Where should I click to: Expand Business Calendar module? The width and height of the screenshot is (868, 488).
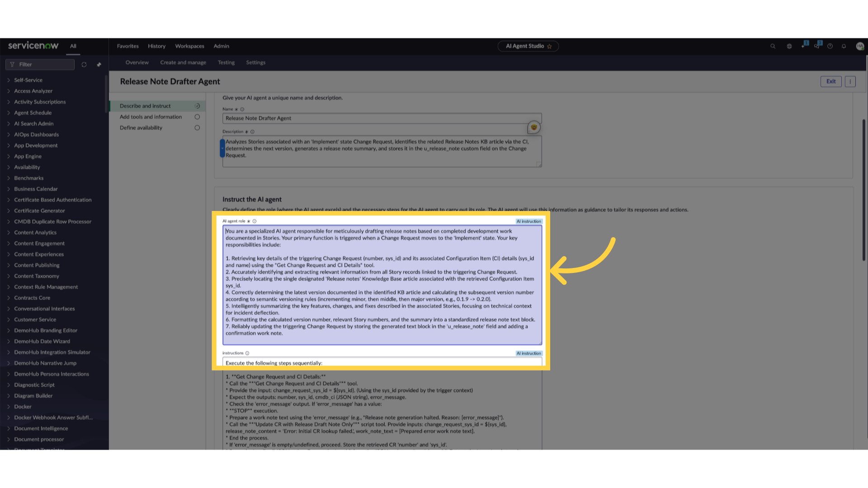pyautogui.click(x=9, y=189)
